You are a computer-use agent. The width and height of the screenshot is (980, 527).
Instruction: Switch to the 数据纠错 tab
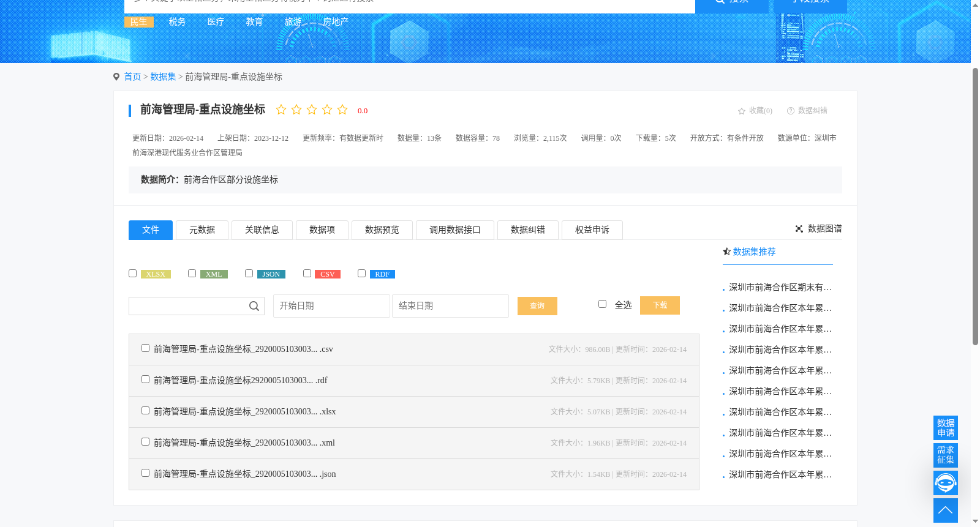click(528, 230)
